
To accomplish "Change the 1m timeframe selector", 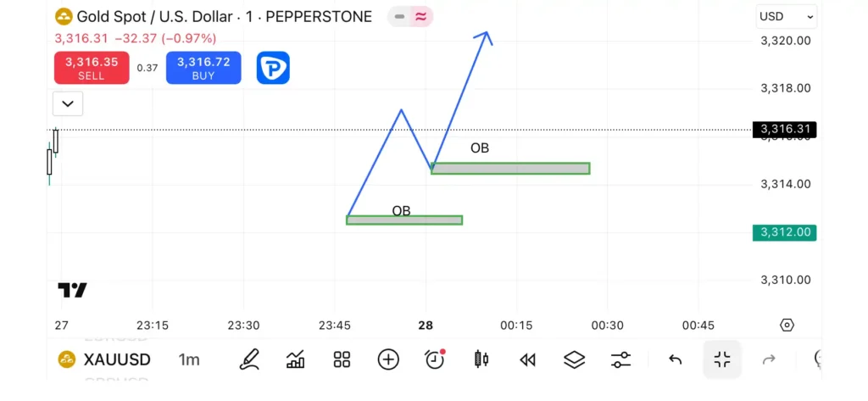I will (189, 360).
